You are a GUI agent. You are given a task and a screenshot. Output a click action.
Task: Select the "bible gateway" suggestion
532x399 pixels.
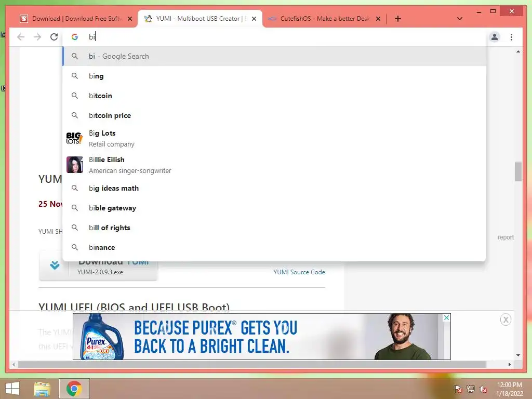pos(274,208)
